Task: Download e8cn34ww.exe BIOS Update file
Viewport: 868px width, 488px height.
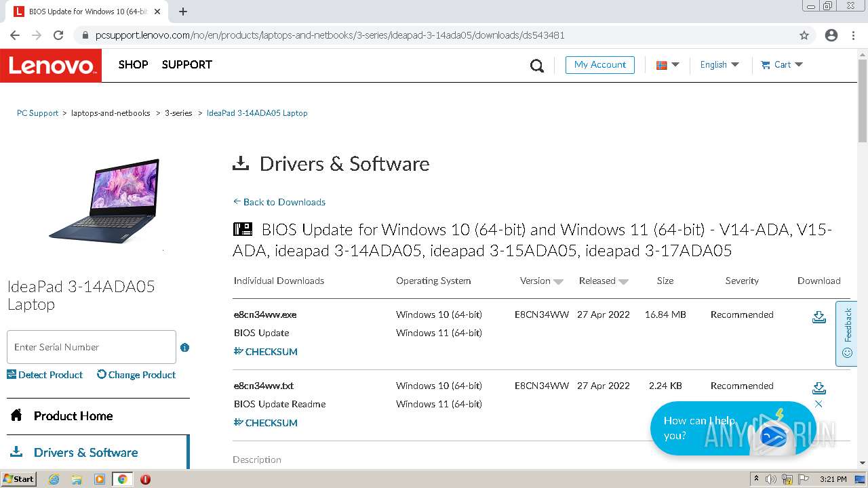Action: pos(819,317)
